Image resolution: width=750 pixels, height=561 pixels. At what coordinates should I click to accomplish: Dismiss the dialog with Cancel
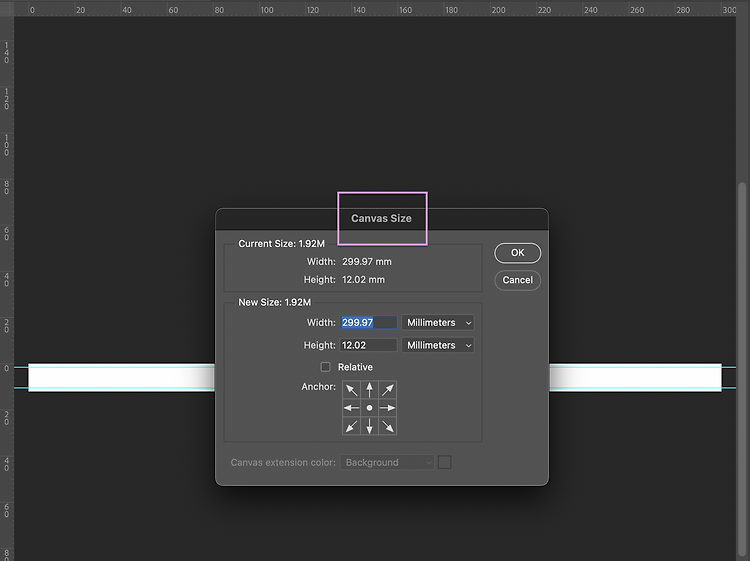click(x=518, y=280)
